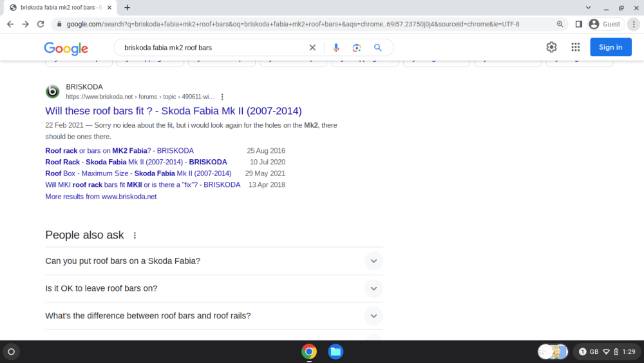The height and width of the screenshot is (363, 644).
Task: Search by image with Google Lens icon
Action: coord(357,48)
